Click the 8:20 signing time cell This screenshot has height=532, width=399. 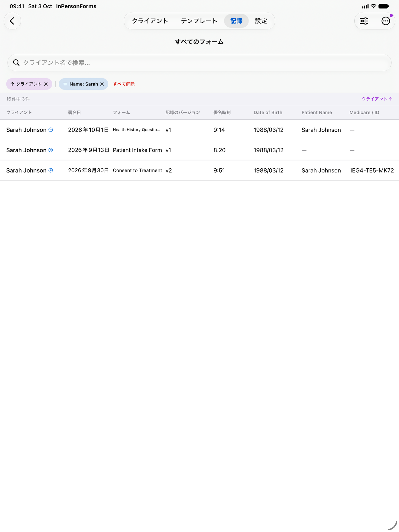[x=219, y=150]
